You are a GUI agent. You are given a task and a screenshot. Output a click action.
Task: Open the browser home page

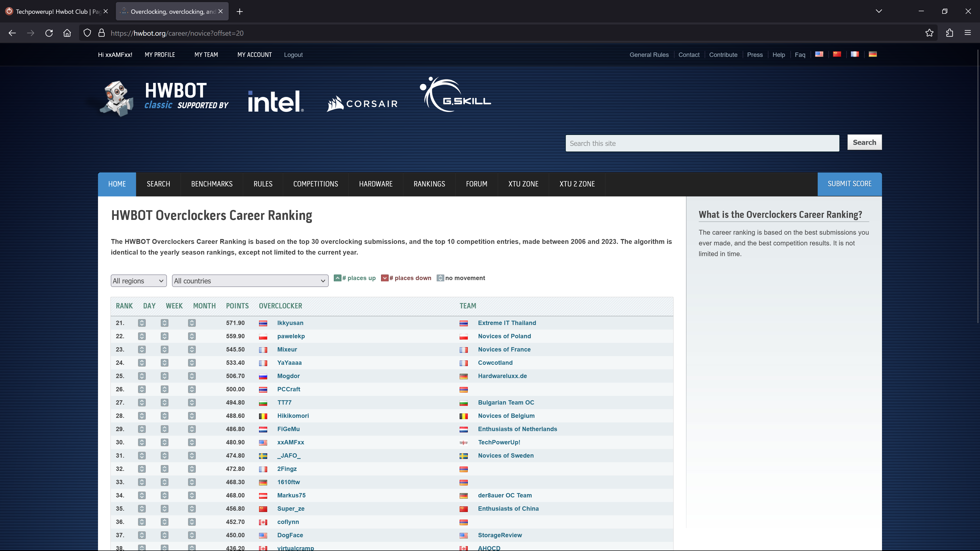[x=67, y=33]
